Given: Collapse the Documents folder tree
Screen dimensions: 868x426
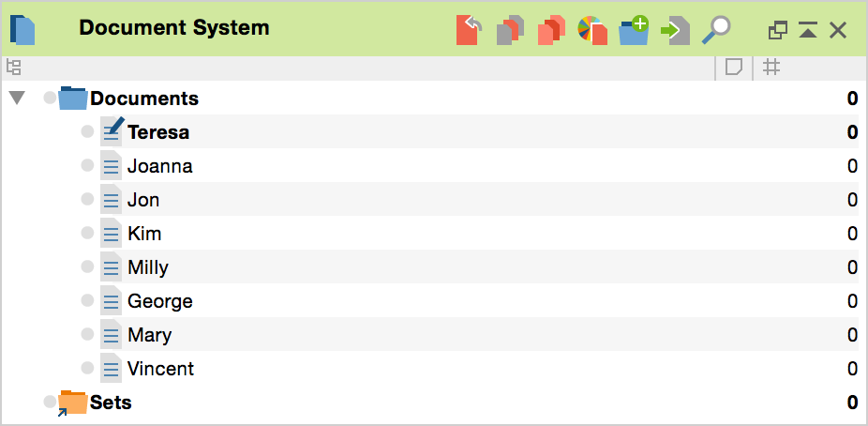Looking at the screenshot, I should pos(16,98).
